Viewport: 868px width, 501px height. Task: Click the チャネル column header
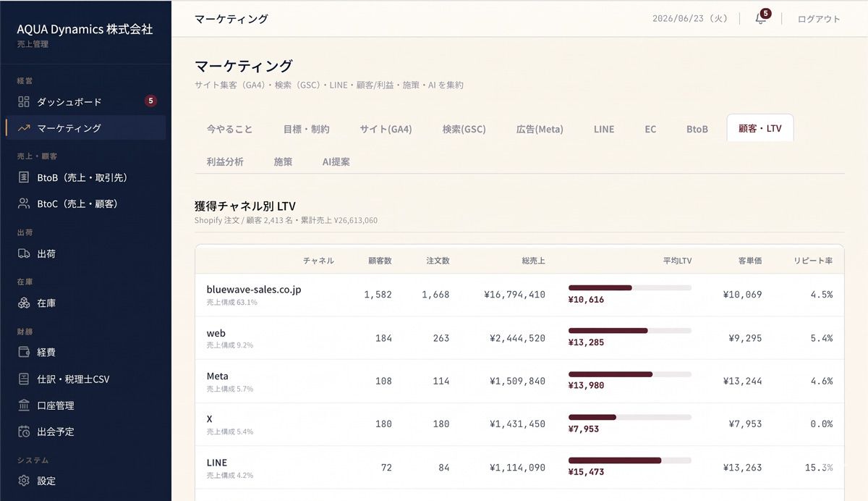pos(318,261)
